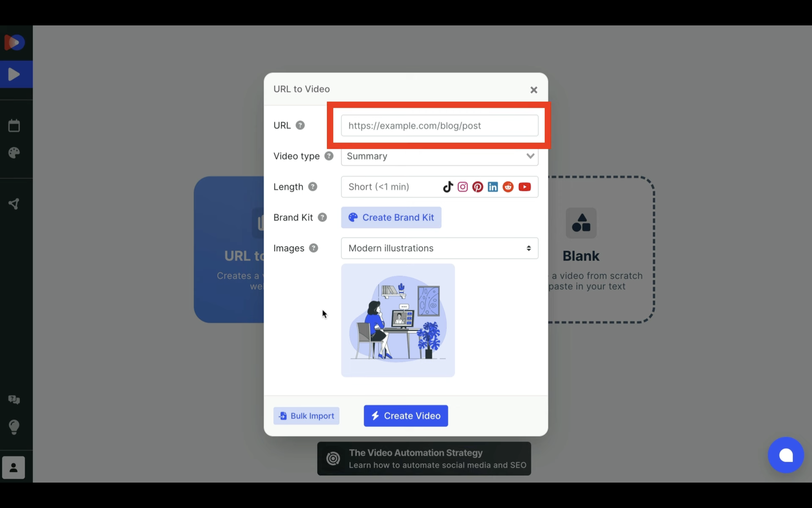
Task: Click the Bulk Import button
Action: (306, 416)
